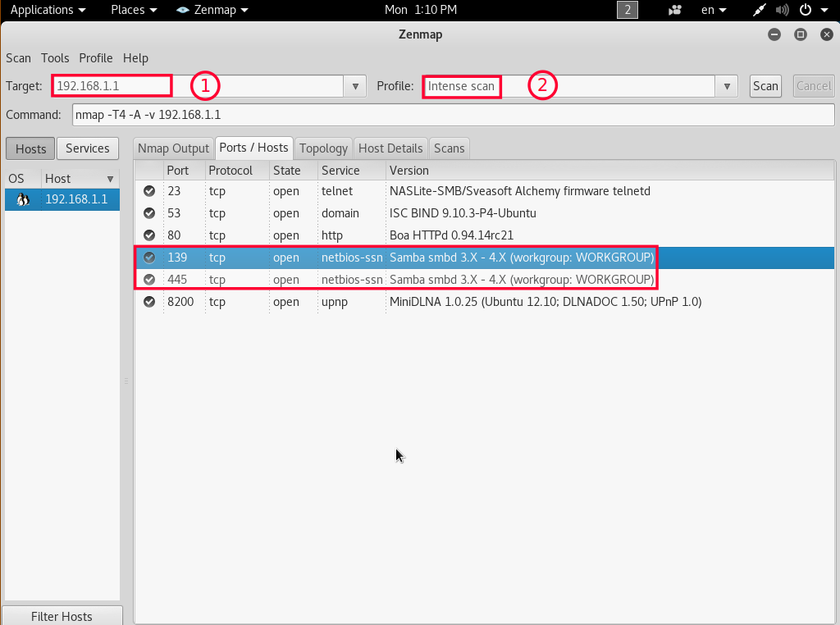Image resolution: width=840 pixels, height=625 pixels.
Task: Click the open-state check icon for port 8200
Action: tap(149, 302)
